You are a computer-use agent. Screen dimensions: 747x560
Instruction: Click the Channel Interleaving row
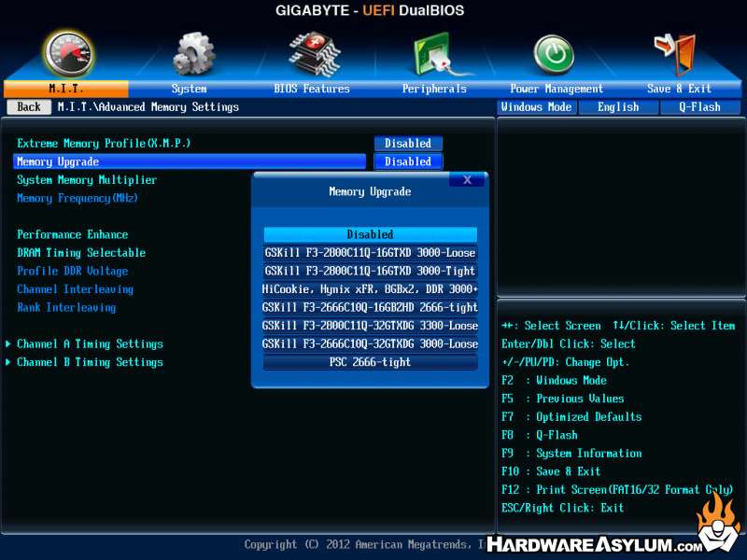(x=76, y=289)
